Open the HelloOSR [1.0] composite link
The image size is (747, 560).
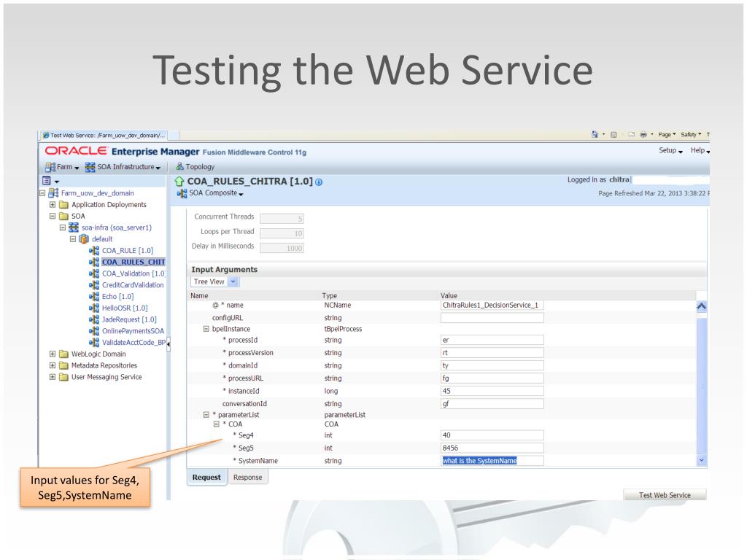tap(125, 308)
